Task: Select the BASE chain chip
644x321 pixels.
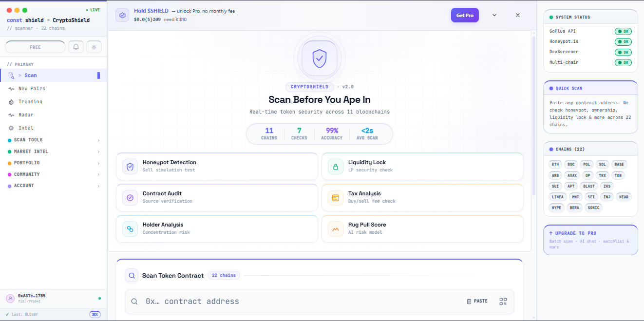Action: click(619, 164)
